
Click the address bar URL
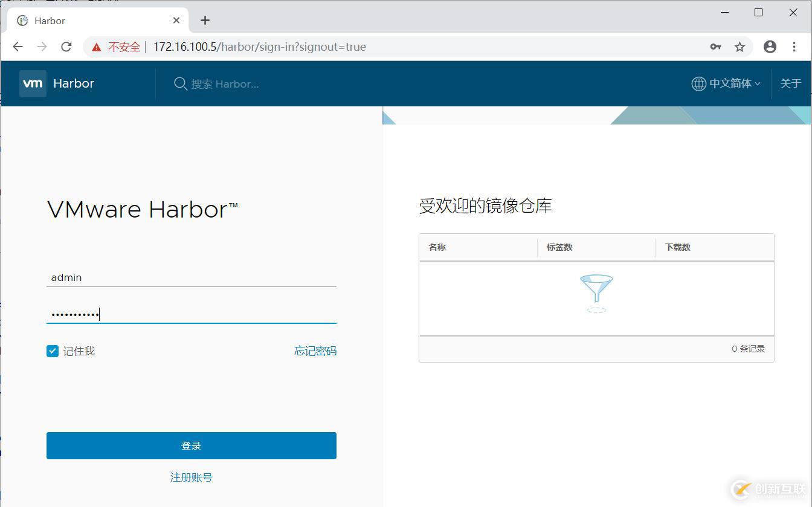(x=260, y=47)
